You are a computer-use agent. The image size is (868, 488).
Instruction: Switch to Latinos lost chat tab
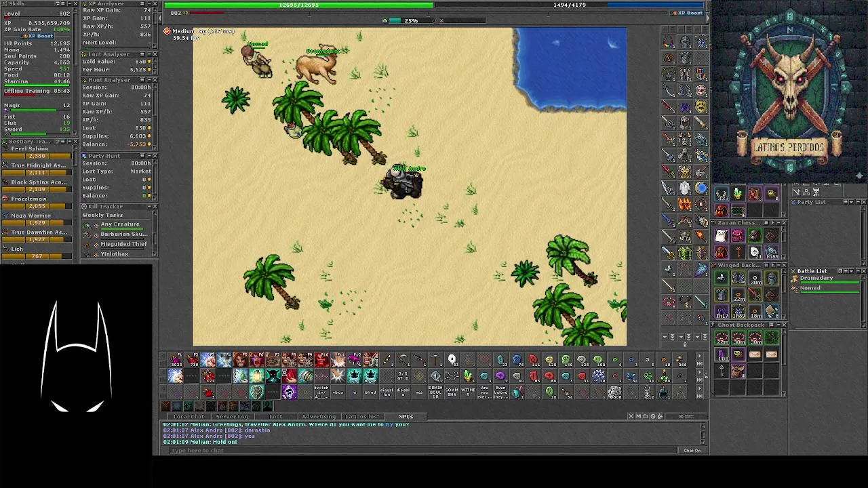coord(362,417)
